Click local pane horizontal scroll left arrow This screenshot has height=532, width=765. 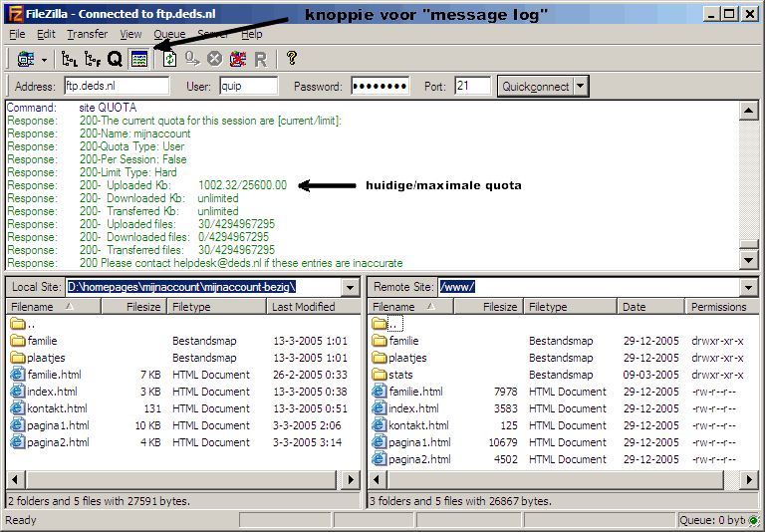(x=16, y=480)
